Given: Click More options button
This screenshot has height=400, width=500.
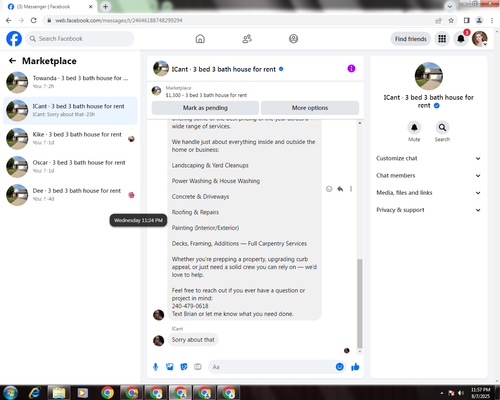Looking at the screenshot, I should (x=310, y=108).
